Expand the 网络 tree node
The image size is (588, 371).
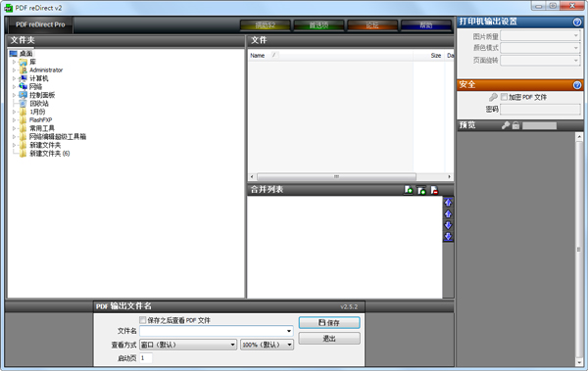pyautogui.click(x=15, y=86)
